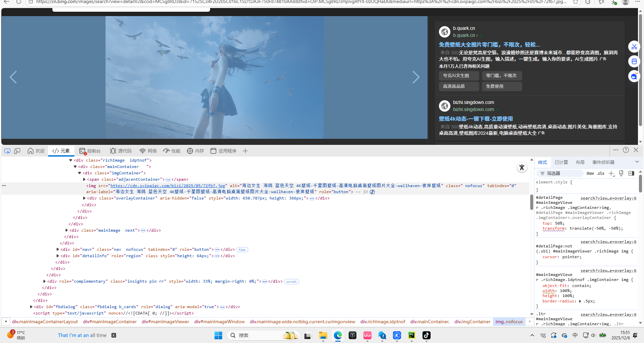Open the 源代码 (Sources) tab
Image resolution: width=644 pixels, height=343 pixels.
pos(121,151)
